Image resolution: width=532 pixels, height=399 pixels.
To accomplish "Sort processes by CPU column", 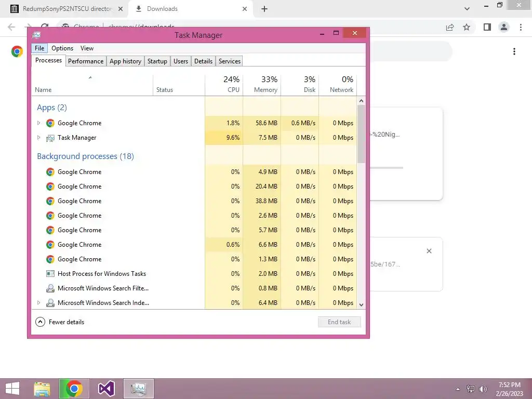I will (x=224, y=84).
